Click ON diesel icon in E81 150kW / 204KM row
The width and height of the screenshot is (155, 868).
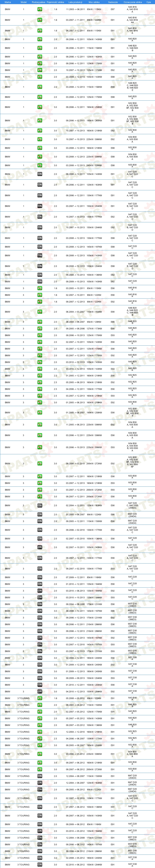click(39, 206)
